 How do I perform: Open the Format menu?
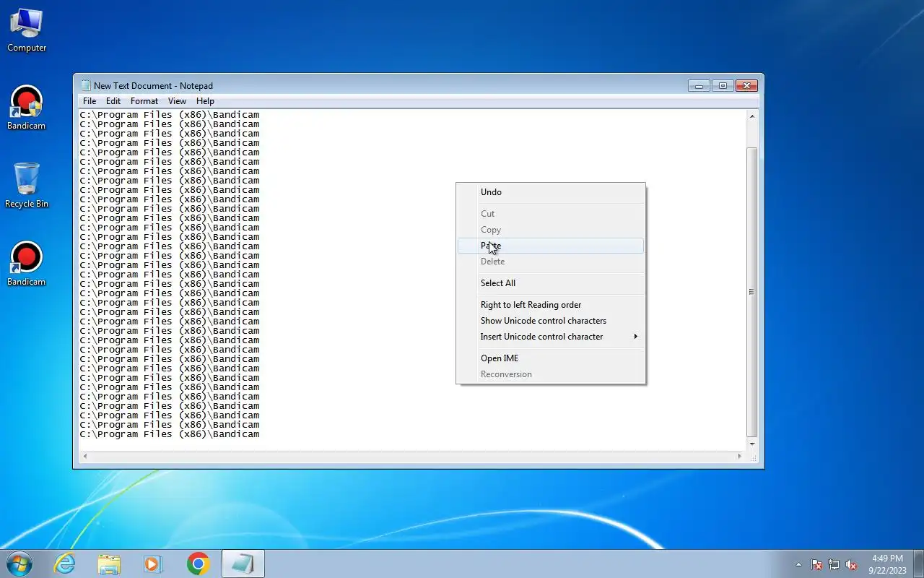(144, 101)
